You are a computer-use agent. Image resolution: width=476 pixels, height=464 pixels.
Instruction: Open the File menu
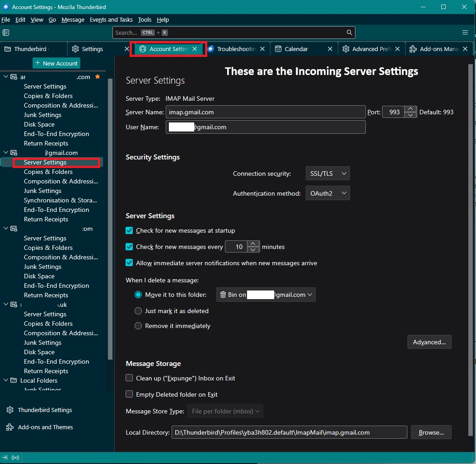click(x=6, y=20)
